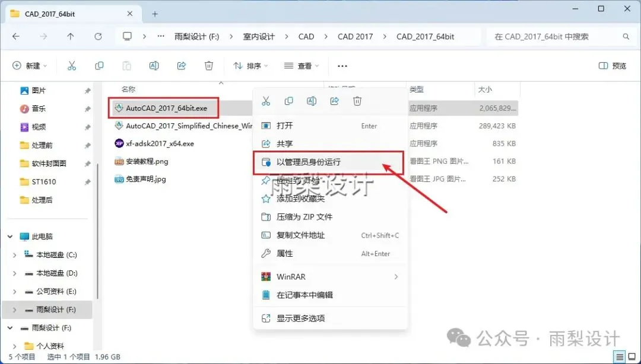Choose 复制文件地址 in context menu

[330, 235]
